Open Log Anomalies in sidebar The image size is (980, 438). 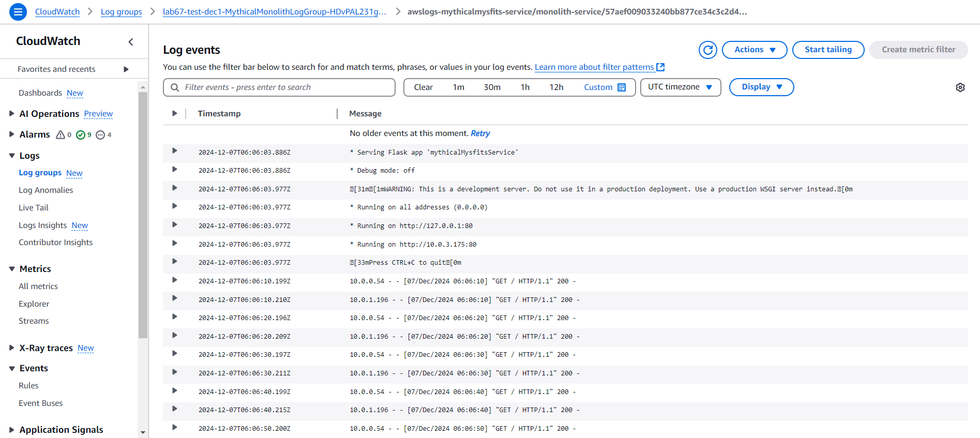click(46, 190)
